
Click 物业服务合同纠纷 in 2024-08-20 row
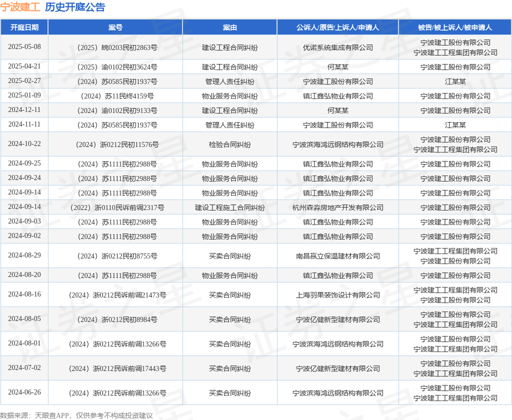[230, 275]
